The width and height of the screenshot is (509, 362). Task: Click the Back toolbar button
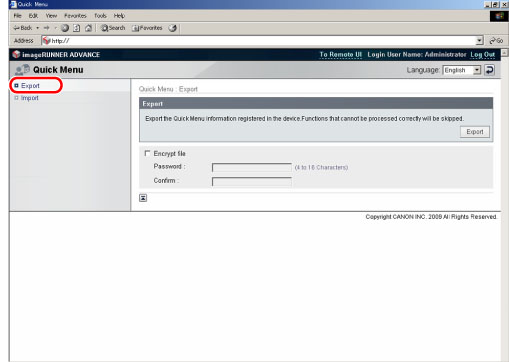[23, 28]
